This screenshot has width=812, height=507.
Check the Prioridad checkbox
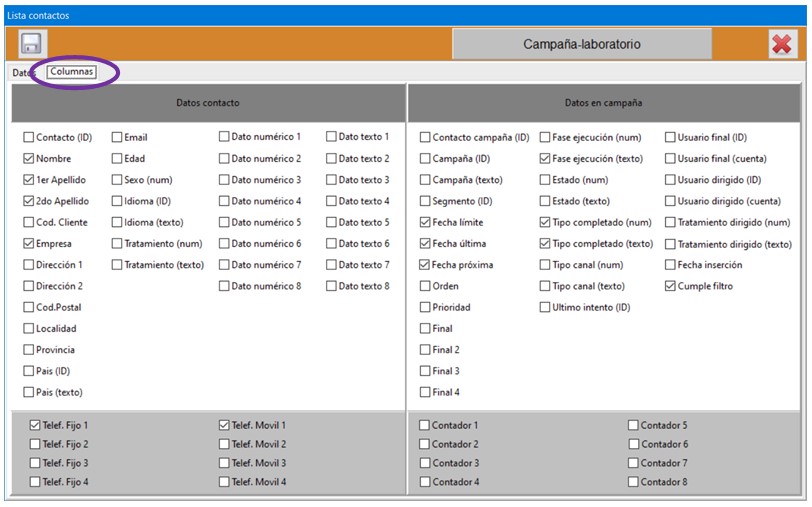425,307
